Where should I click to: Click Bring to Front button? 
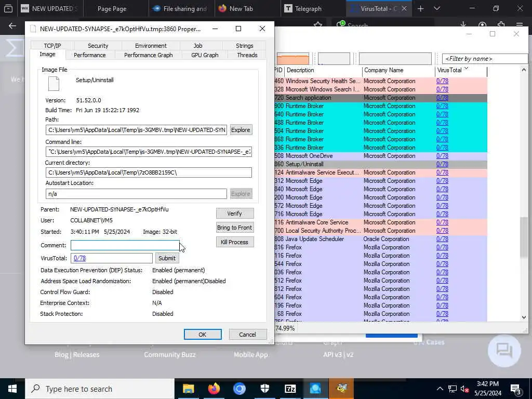[234, 228]
